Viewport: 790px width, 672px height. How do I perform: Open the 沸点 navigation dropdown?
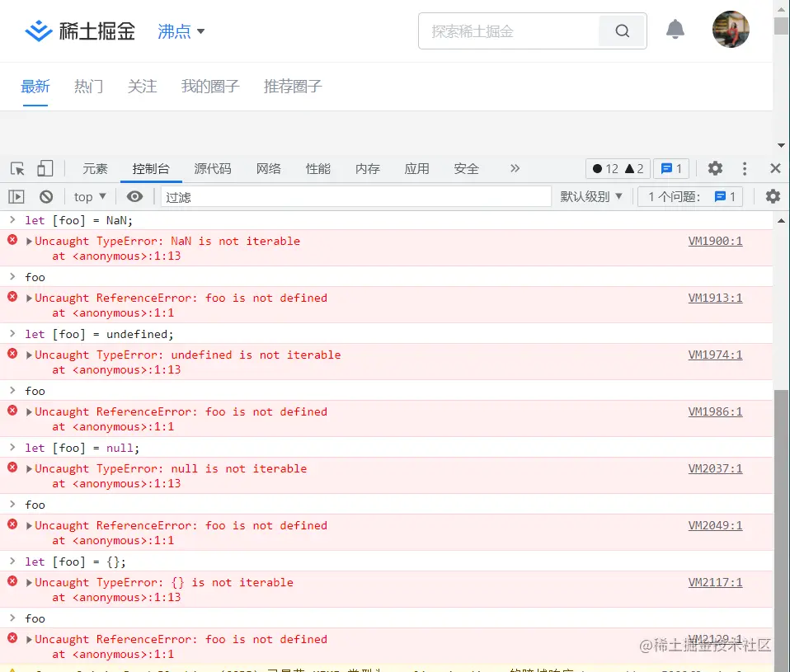coord(181,31)
